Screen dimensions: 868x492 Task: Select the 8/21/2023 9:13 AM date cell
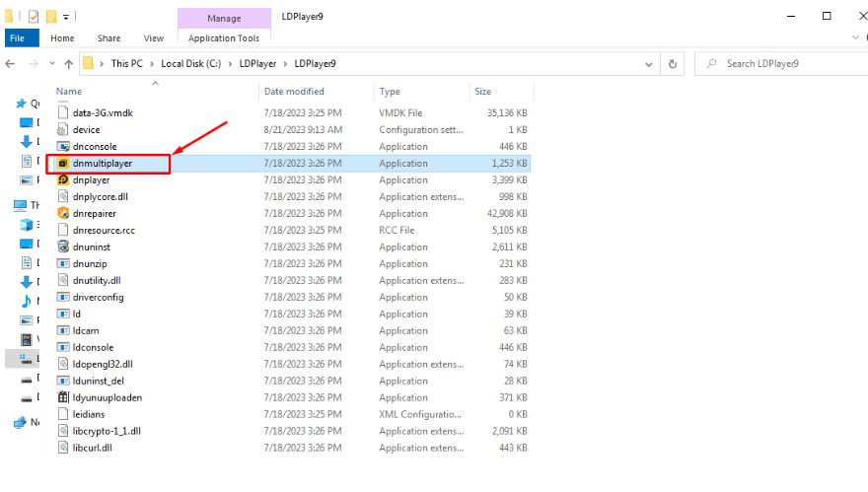[x=303, y=129]
